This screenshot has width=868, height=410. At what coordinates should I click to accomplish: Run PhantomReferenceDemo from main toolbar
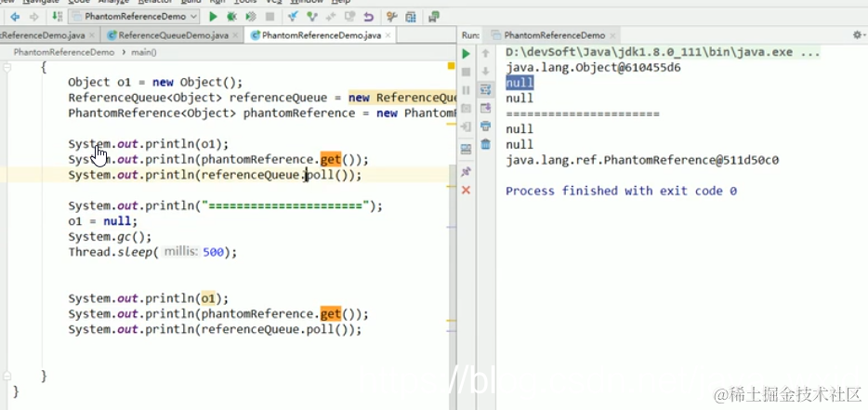(213, 17)
